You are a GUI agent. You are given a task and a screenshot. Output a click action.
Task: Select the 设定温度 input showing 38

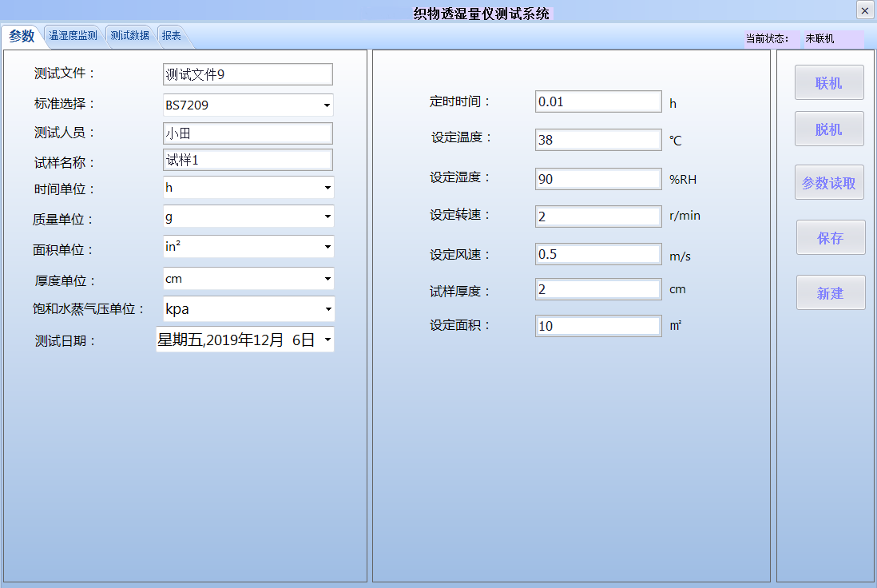pyautogui.click(x=597, y=139)
